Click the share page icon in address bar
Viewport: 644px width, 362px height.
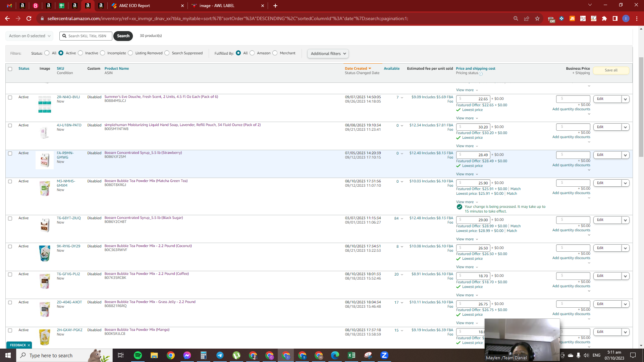527,18
